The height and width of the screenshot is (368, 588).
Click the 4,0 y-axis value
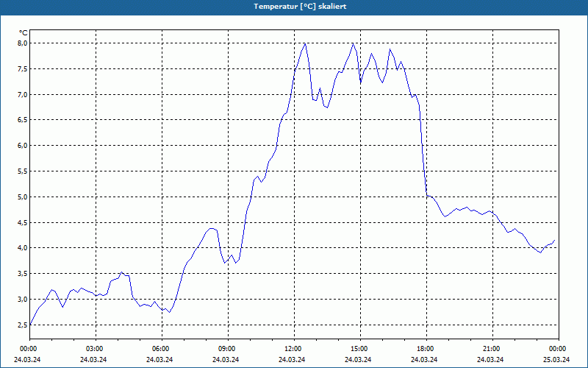(23, 248)
